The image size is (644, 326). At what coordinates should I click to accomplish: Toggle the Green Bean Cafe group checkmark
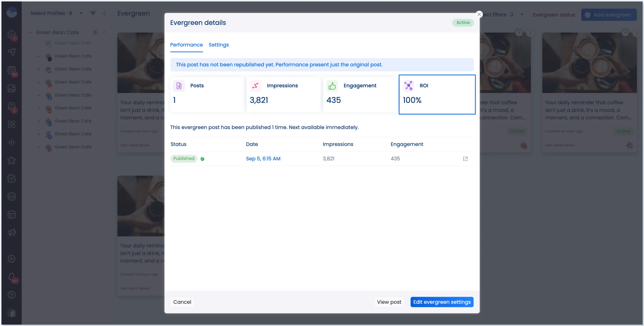30,32
